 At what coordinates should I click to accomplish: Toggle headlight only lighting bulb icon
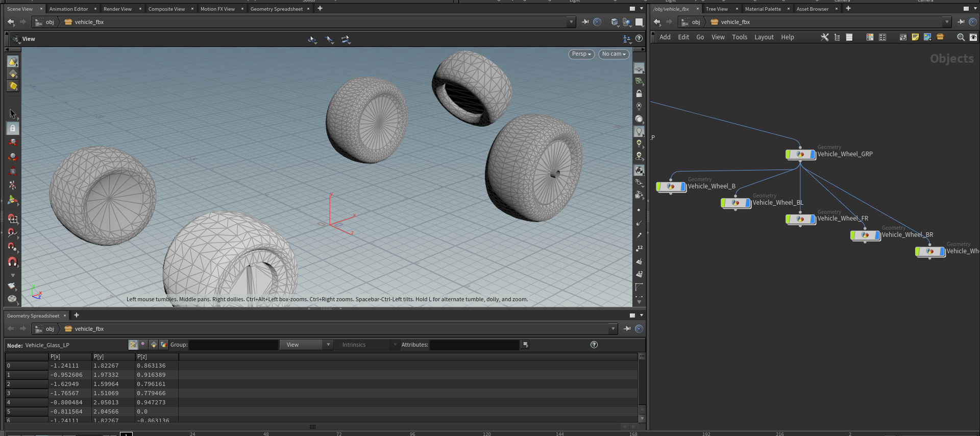coord(639,131)
